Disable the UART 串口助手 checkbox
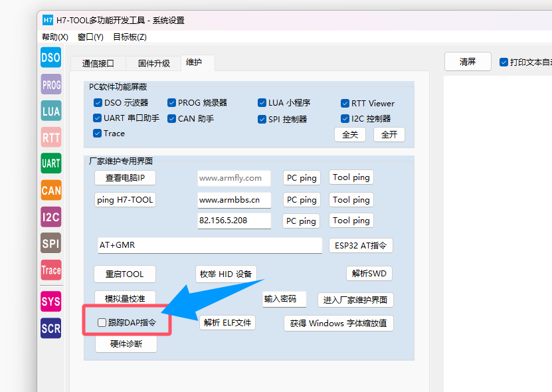This screenshot has width=552, height=392. (x=97, y=118)
